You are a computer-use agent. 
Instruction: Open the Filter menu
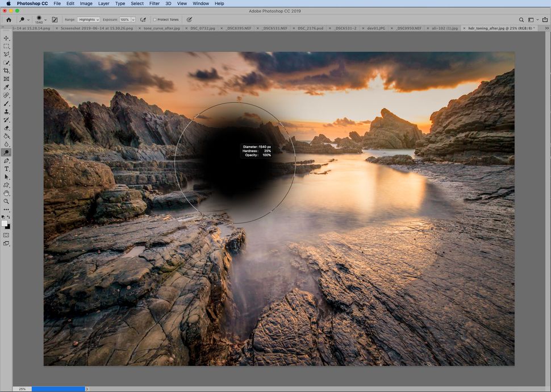tap(153, 3)
